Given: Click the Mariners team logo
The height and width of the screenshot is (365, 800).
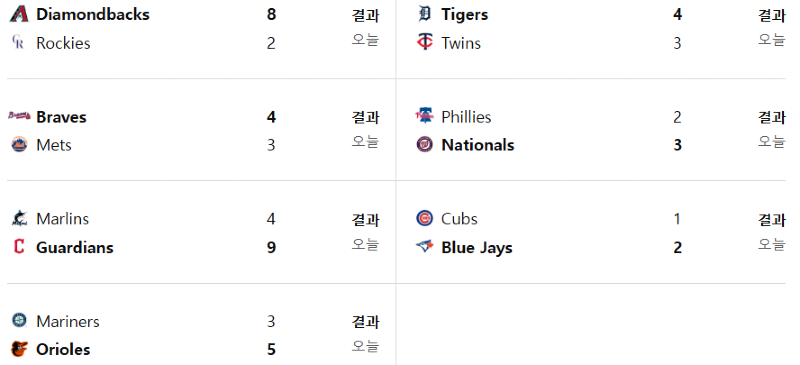Looking at the screenshot, I should coord(19,321).
